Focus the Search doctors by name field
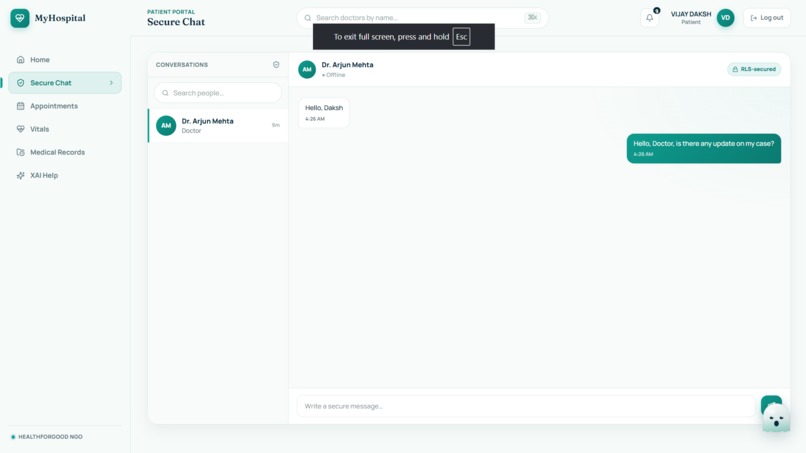Viewport: 806px width, 453px height. point(422,17)
